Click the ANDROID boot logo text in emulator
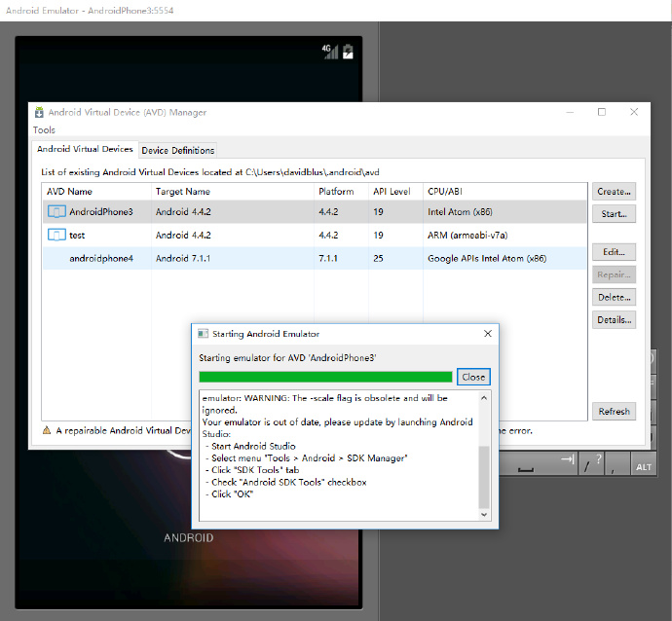 (x=189, y=538)
